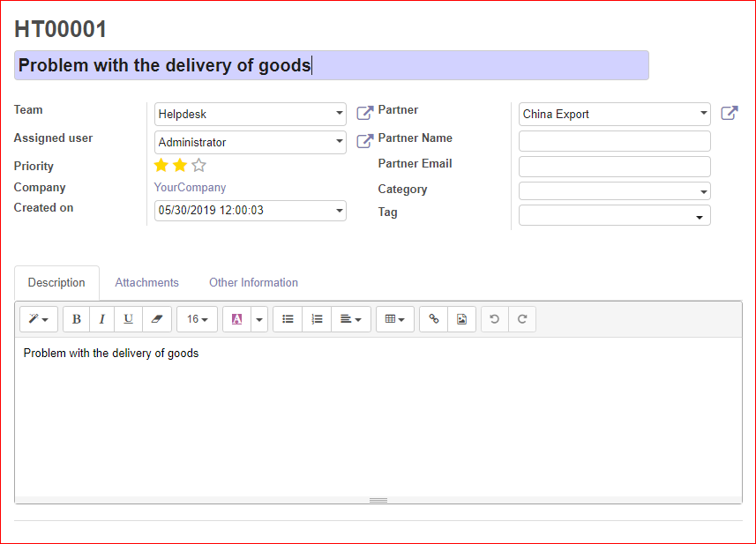The height and width of the screenshot is (544, 756).
Task: Toggle bold formatting
Action: 76,319
